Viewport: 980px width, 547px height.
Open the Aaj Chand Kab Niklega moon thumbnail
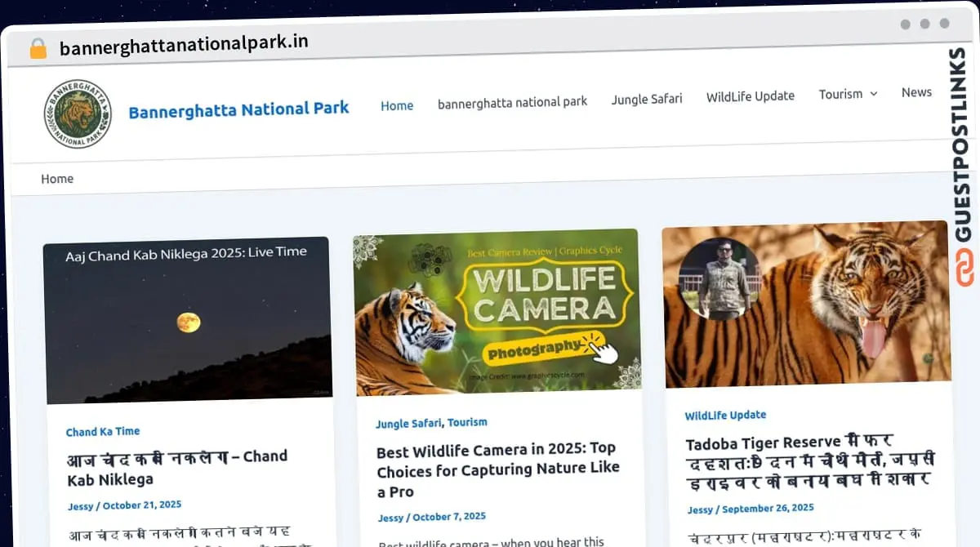tap(187, 319)
